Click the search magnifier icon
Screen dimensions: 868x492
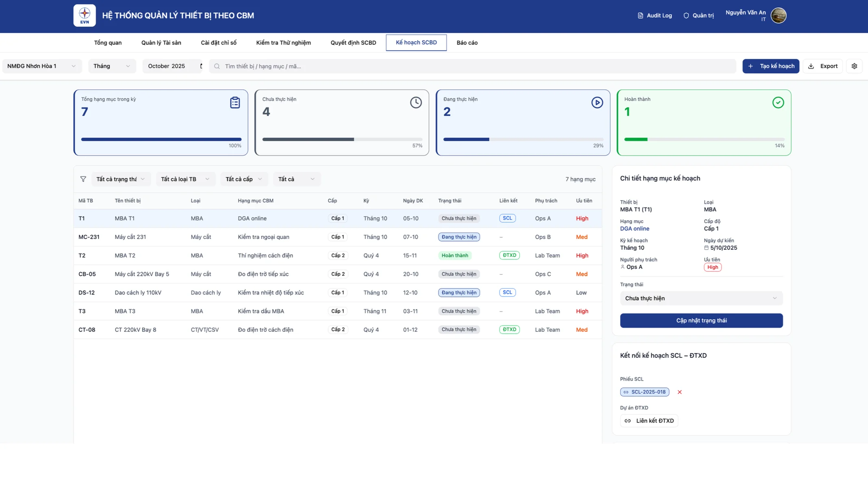(x=217, y=66)
